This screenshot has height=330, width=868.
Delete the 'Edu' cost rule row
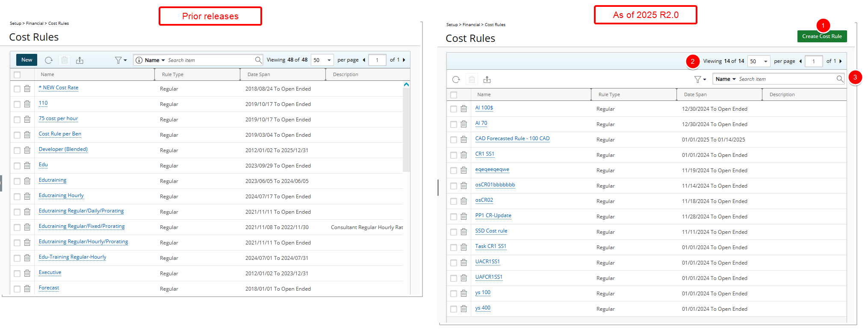27,165
